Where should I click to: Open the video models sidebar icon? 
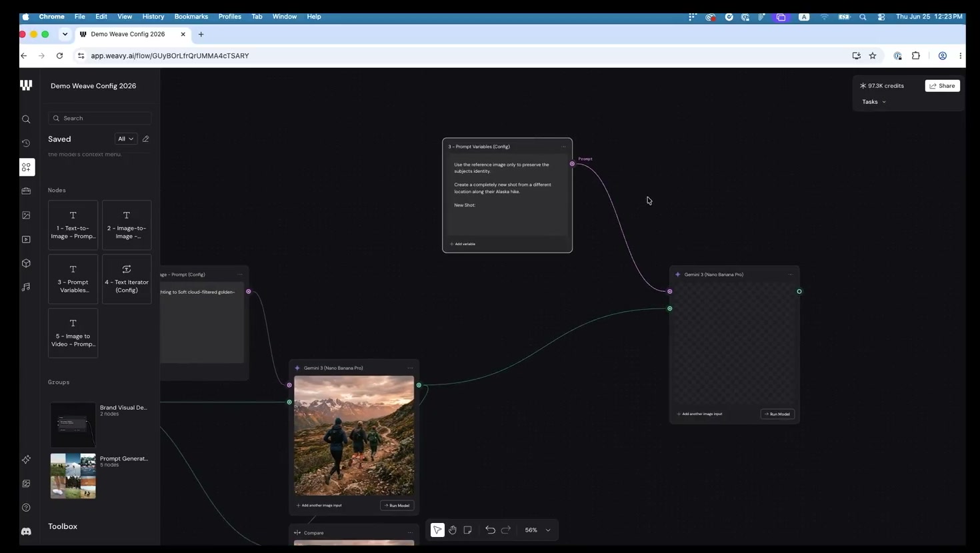26,239
